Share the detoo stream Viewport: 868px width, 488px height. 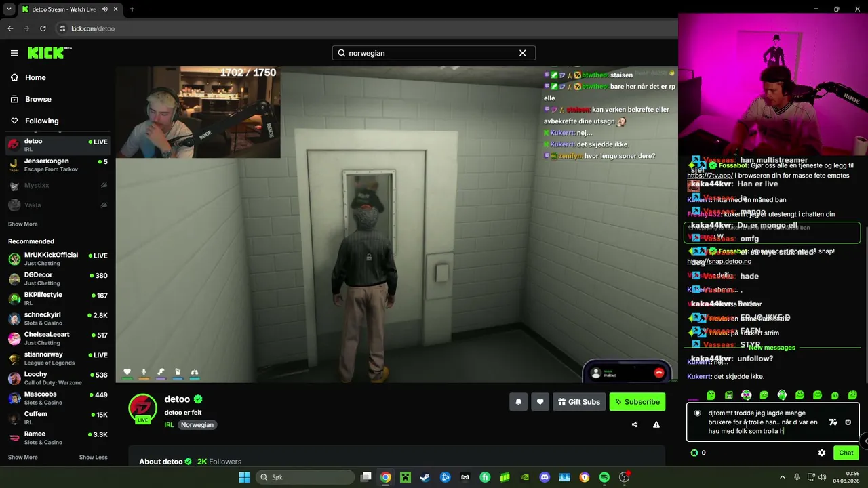pos(635,424)
